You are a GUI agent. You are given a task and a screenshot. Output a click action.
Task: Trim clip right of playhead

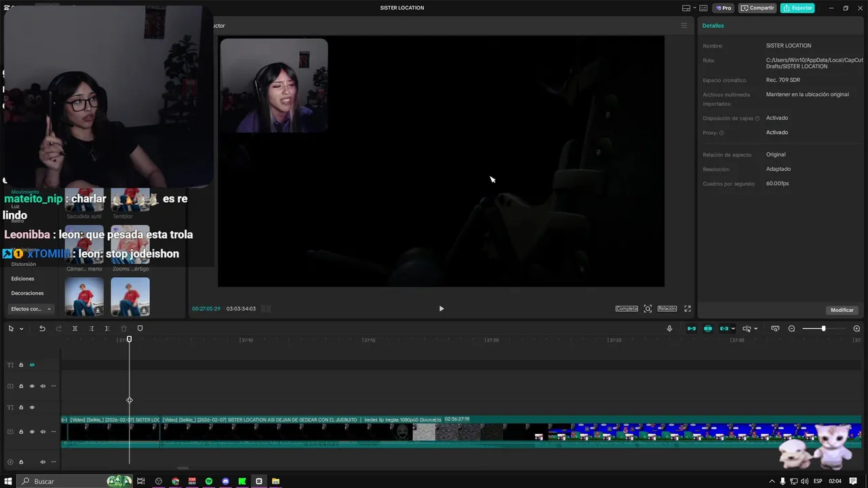[x=107, y=329]
